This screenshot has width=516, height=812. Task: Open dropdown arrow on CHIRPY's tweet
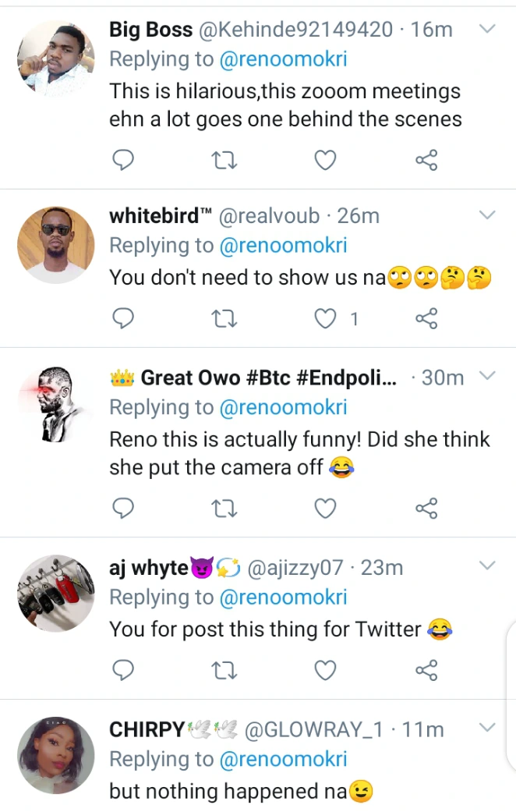tap(487, 728)
